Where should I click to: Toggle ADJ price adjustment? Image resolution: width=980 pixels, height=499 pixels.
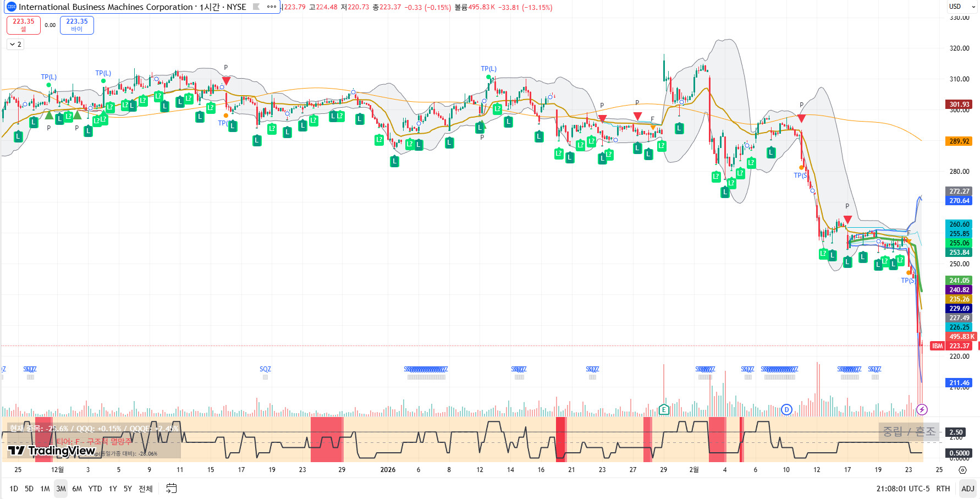[x=968, y=489]
